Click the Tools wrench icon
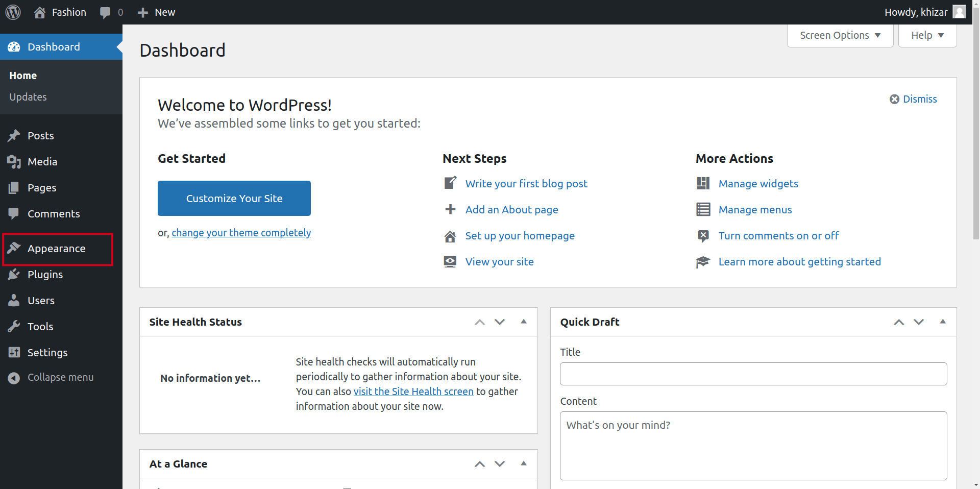This screenshot has height=489, width=980. [14, 327]
